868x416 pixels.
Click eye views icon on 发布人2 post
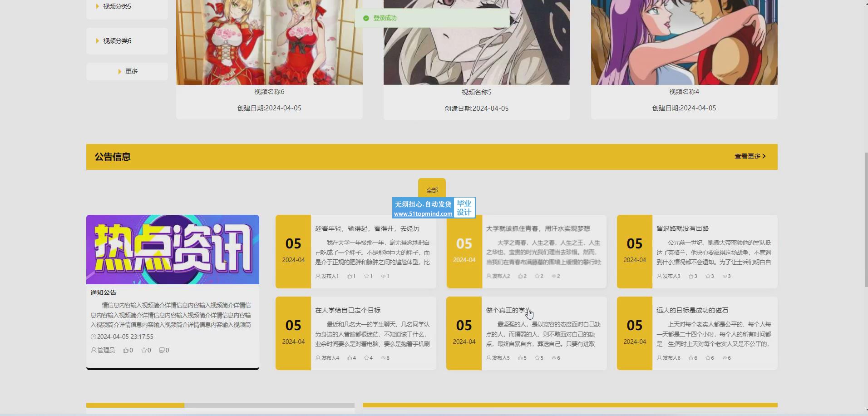554,276
